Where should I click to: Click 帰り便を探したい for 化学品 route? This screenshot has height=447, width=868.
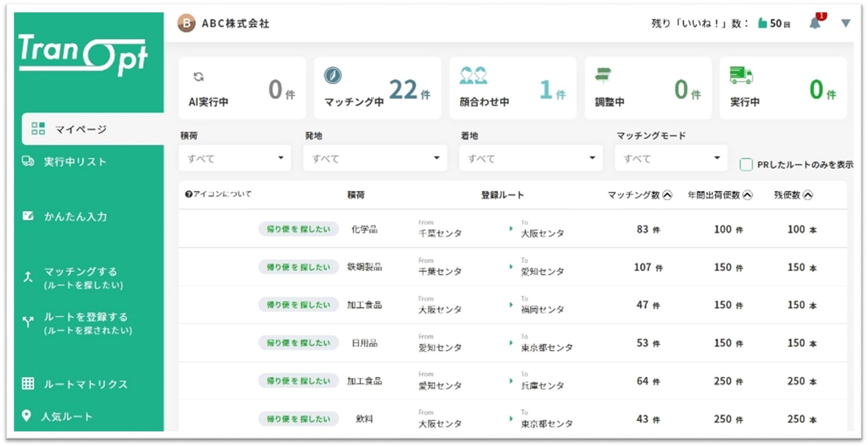click(298, 229)
